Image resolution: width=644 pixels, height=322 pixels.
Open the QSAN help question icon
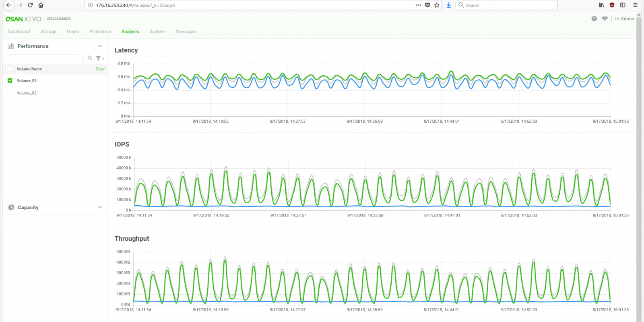[x=594, y=19]
